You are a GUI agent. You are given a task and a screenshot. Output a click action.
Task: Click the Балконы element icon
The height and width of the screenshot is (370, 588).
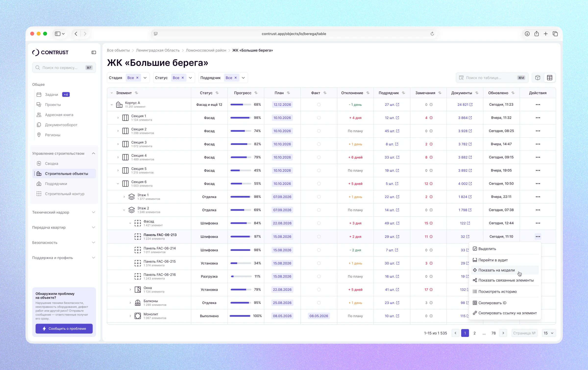[x=138, y=303]
